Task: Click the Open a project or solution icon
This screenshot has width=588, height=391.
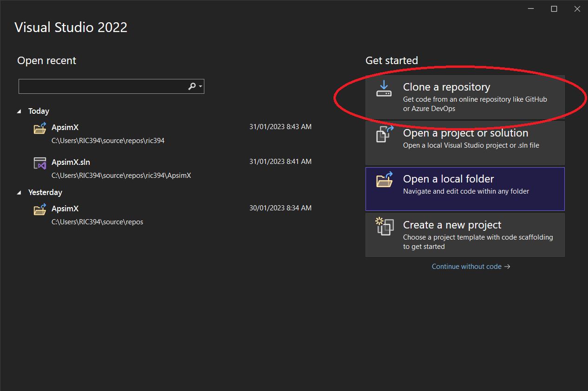Action: pyautogui.click(x=385, y=134)
